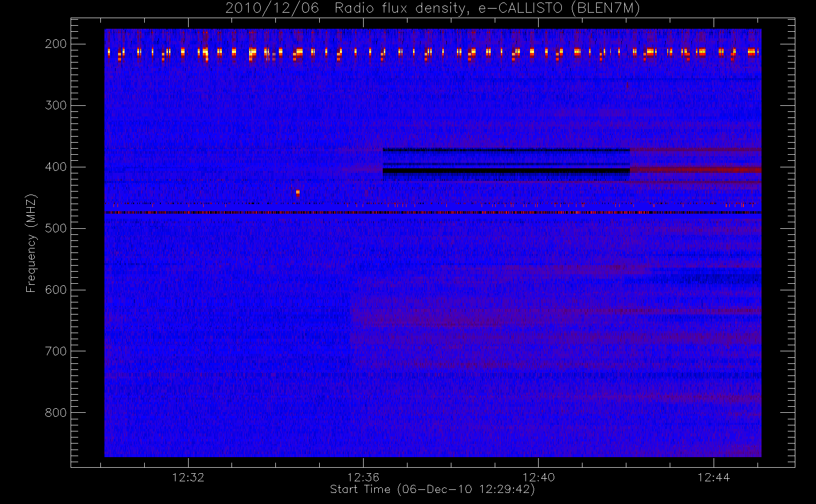Click the isolated bright spot near 440 MHz
Image resolution: width=816 pixels, height=504 pixels.
click(x=298, y=192)
